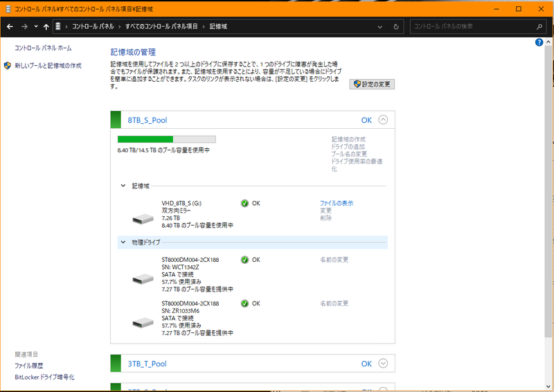The image size is (554, 392).
Task: Click the VHD_8TB_S (G:) drive icon
Action: point(144,219)
